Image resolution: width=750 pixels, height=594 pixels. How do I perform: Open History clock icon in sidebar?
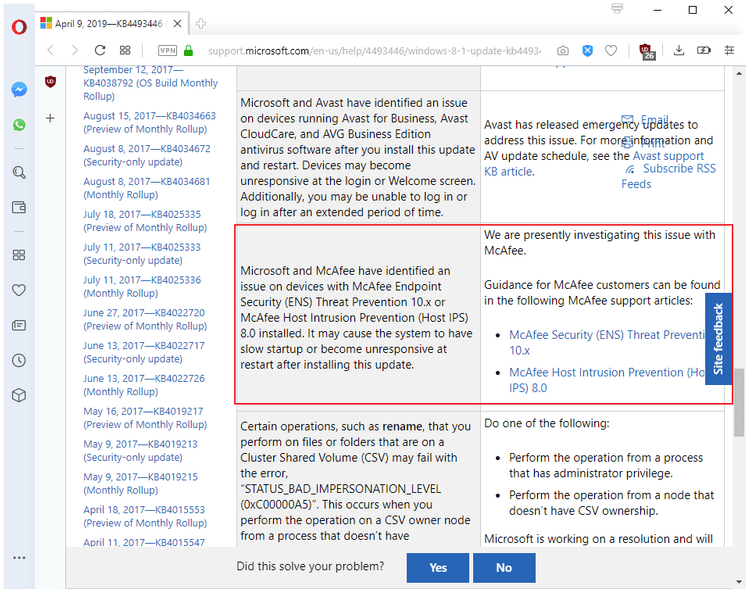tap(19, 361)
